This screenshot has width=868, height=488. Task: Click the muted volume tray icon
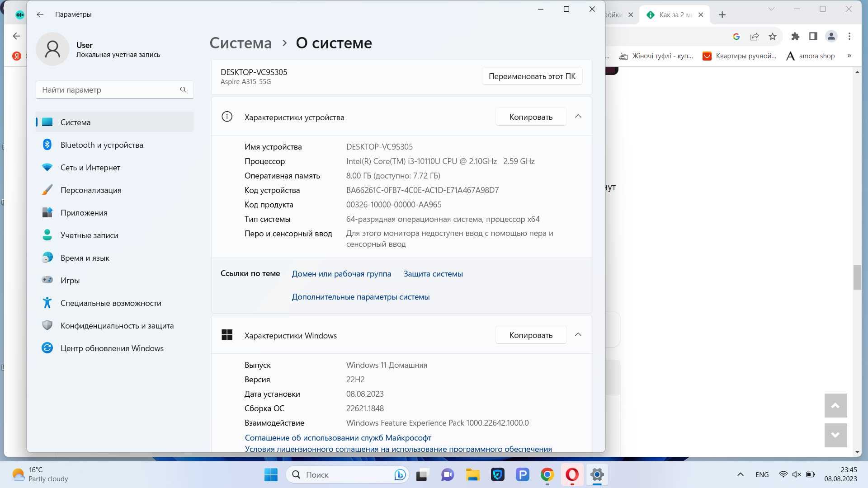click(x=797, y=474)
